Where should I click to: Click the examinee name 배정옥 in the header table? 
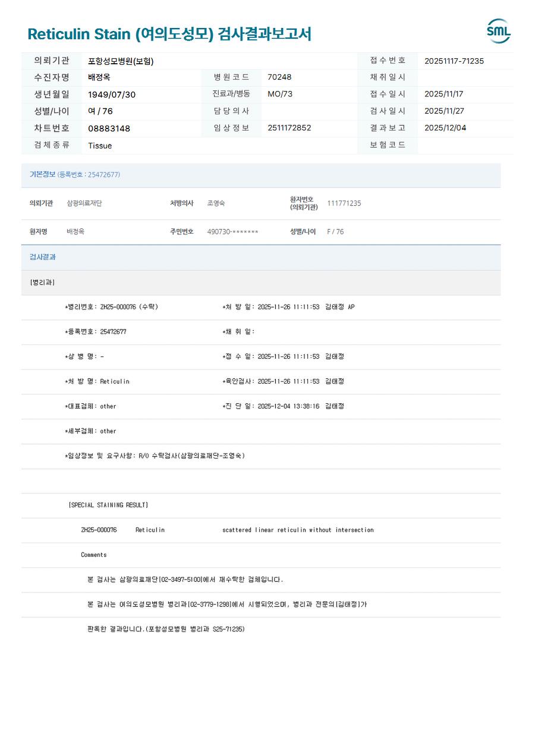point(99,77)
